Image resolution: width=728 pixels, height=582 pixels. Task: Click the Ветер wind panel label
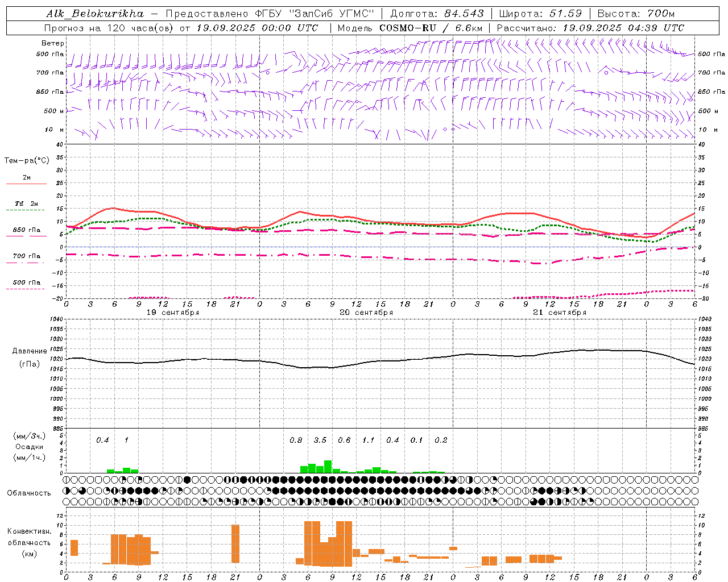[53, 43]
